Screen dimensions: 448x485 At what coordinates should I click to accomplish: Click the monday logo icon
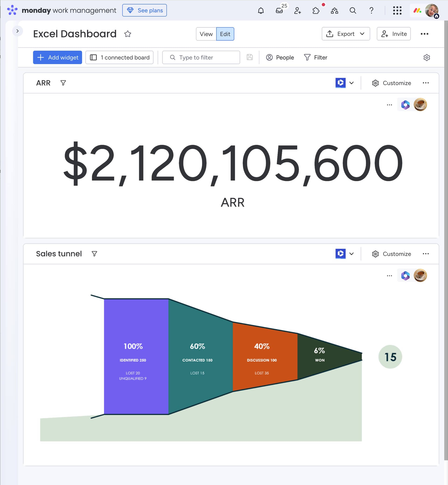[x=12, y=10]
